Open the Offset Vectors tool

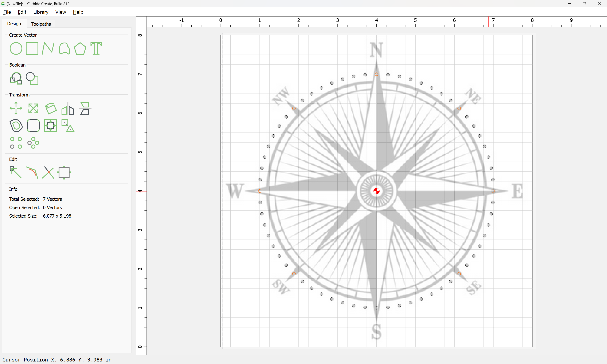(16, 126)
